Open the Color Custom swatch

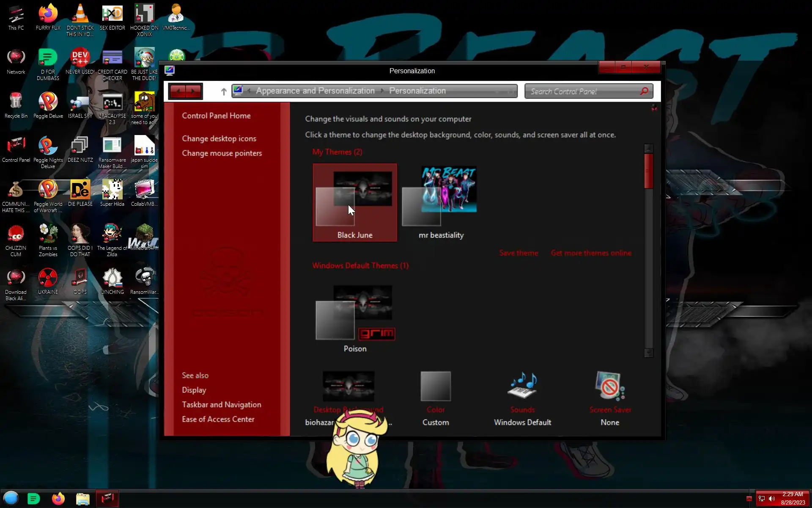pyautogui.click(x=436, y=386)
